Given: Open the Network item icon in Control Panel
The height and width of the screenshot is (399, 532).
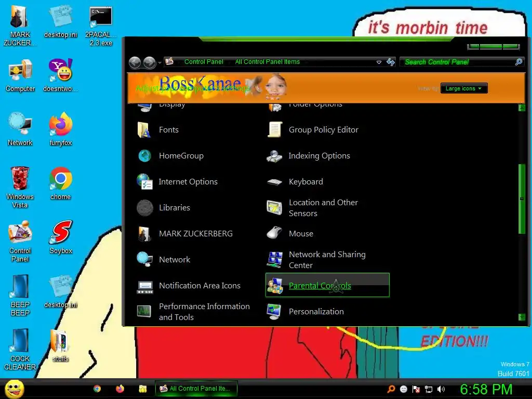Looking at the screenshot, I should 144,260.
